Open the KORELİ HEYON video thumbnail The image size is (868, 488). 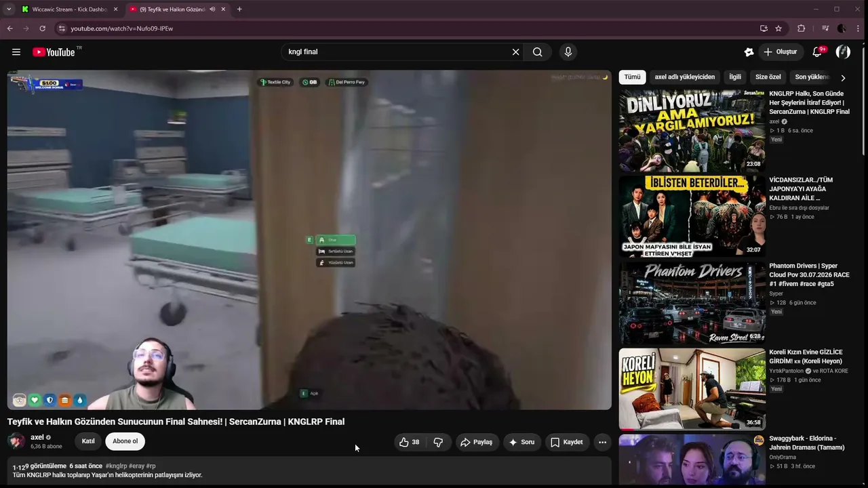point(692,389)
